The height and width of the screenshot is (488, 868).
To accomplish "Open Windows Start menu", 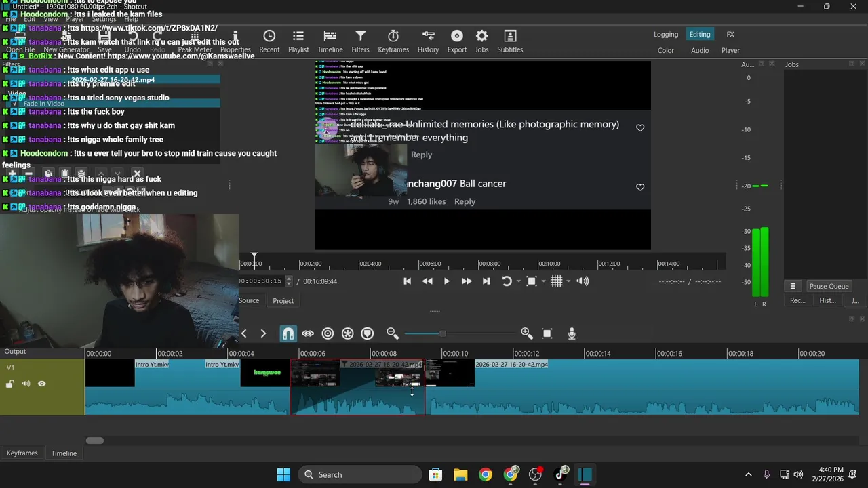I will tap(283, 474).
